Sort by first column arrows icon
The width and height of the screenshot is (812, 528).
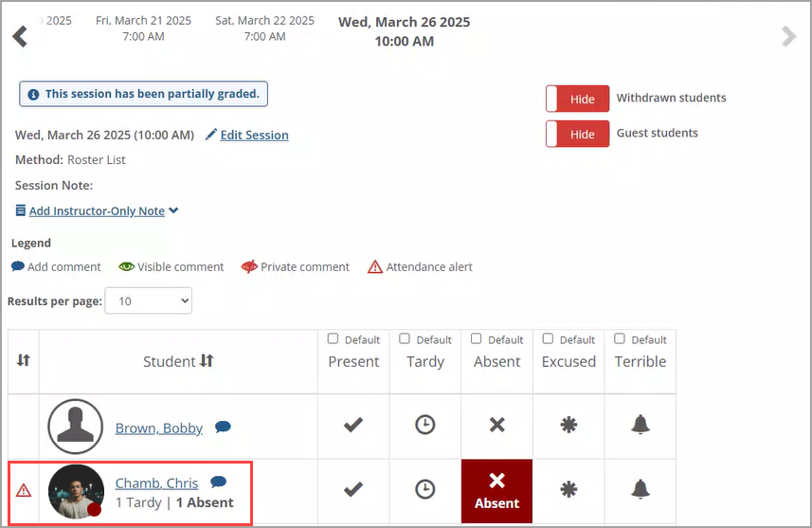point(24,360)
